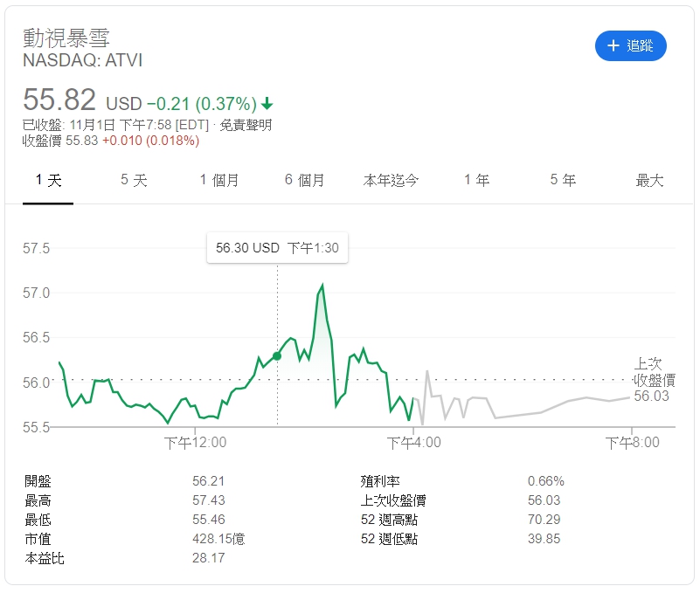Image resolution: width=700 pixels, height=593 pixels.
Task: Click the −0.21 (0.37%) change value
Action: [202, 104]
